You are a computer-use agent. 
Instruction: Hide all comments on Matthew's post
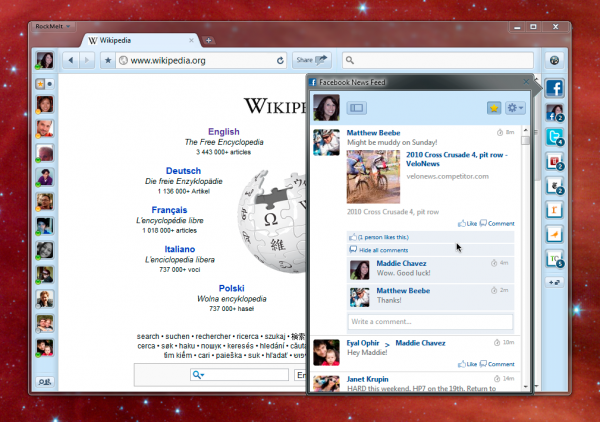click(x=383, y=250)
